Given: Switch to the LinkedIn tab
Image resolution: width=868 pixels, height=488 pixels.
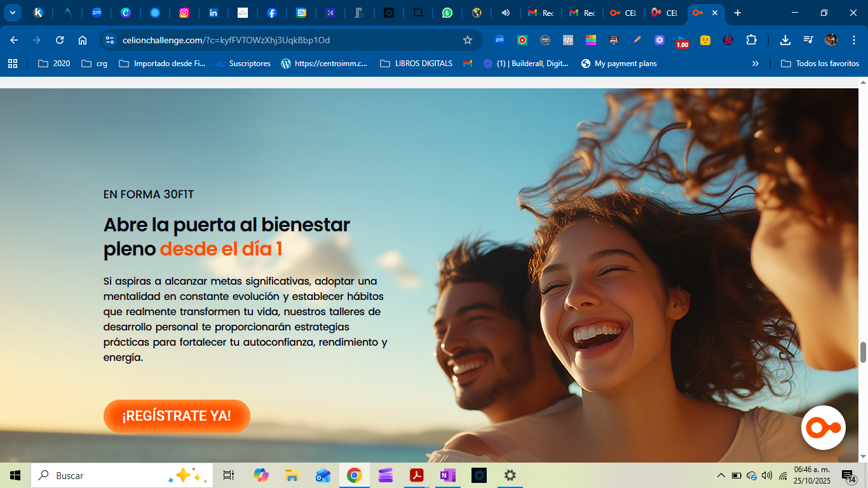Looking at the screenshot, I should pos(214,13).
